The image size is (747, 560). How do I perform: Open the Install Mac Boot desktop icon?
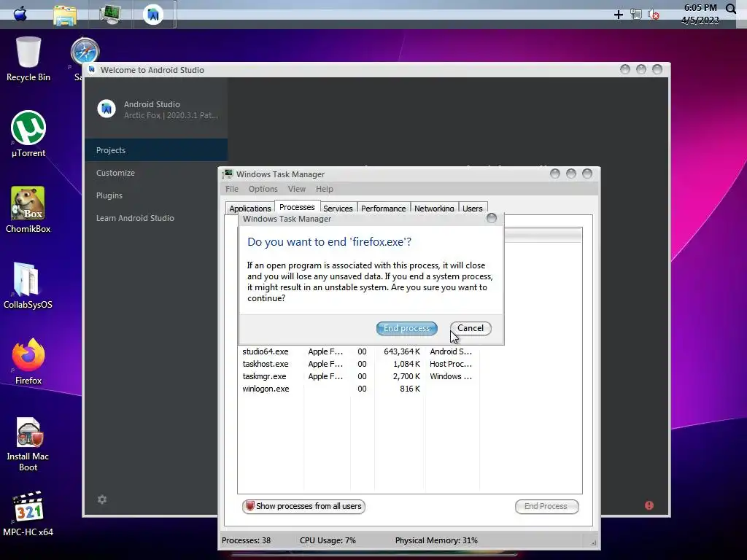(28, 445)
